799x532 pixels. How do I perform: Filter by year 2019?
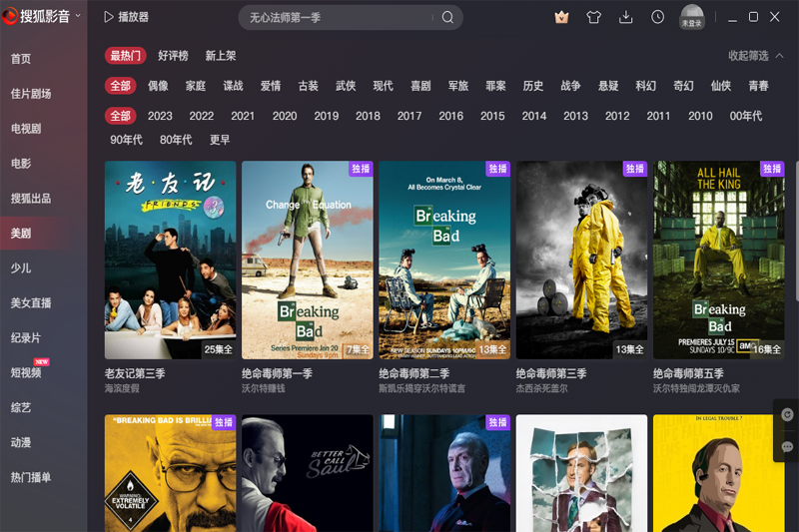coord(327,116)
